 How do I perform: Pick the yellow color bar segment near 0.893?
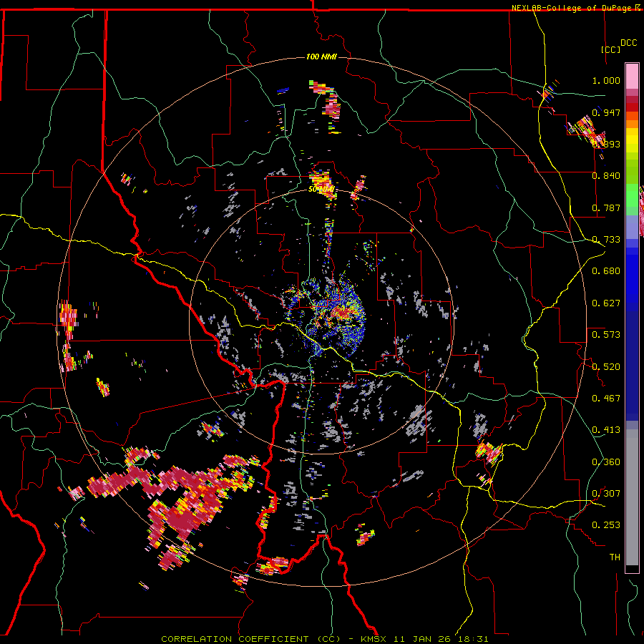pos(632,140)
